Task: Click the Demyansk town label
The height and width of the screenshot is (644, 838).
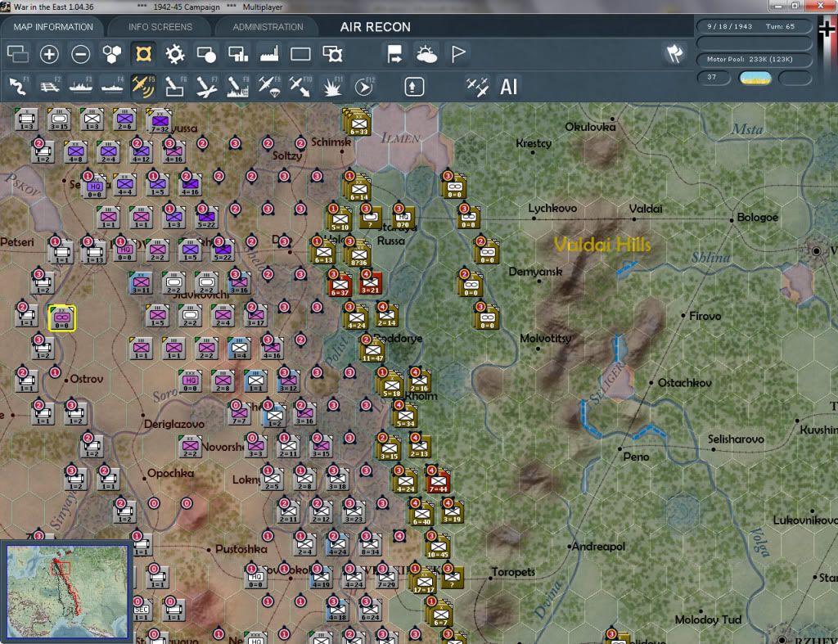Action: (535, 272)
